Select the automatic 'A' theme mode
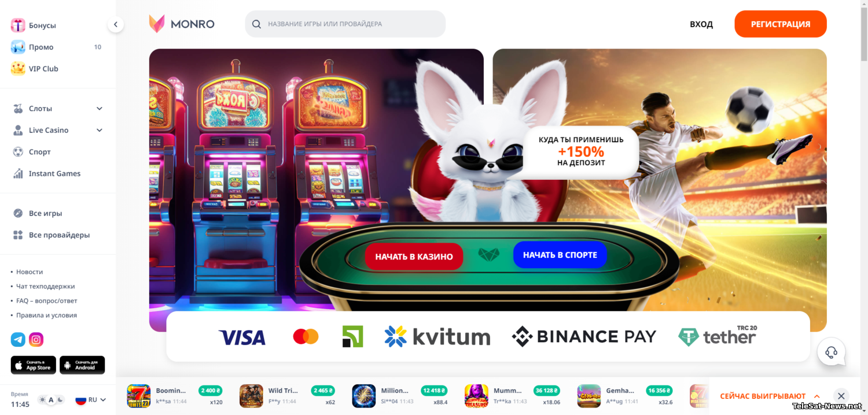The height and width of the screenshot is (415, 868). click(51, 400)
